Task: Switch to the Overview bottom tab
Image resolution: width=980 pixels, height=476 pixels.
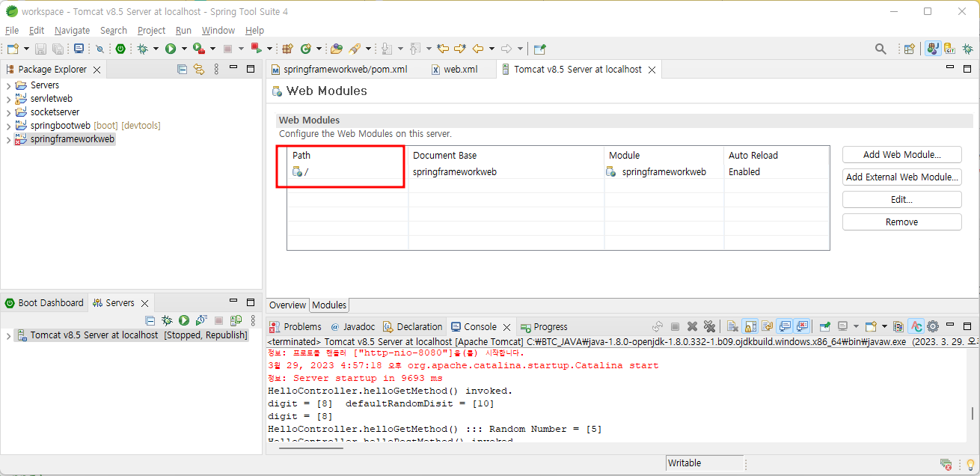Action: click(288, 305)
